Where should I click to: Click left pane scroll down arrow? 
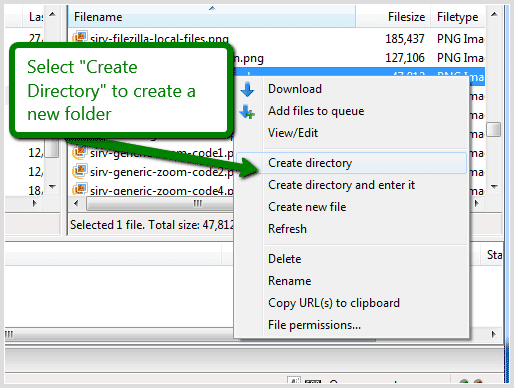[x=52, y=187]
